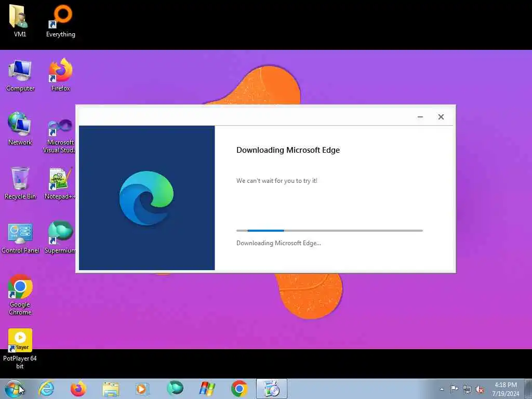
Task: Select the Edge installer taskbar button
Action: click(271, 389)
